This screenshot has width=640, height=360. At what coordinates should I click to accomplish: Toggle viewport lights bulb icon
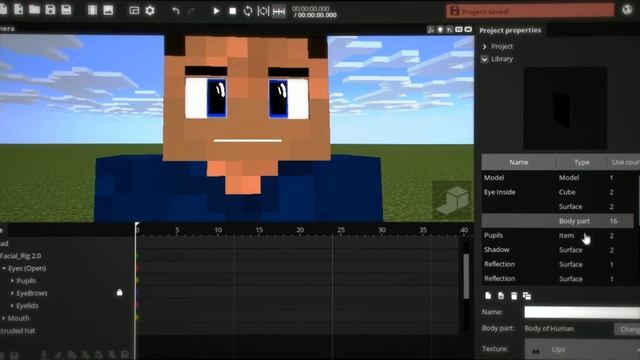(440, 29)
